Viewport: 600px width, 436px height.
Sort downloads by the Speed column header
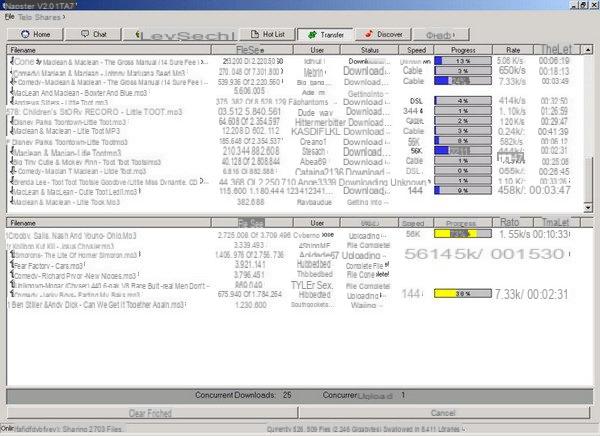click(x=416, y=50)
